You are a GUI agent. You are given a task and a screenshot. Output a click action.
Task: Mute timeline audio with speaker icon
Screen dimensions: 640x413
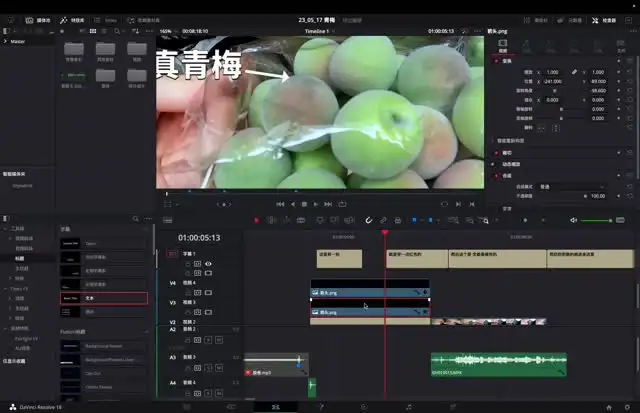tap(573, 220)
